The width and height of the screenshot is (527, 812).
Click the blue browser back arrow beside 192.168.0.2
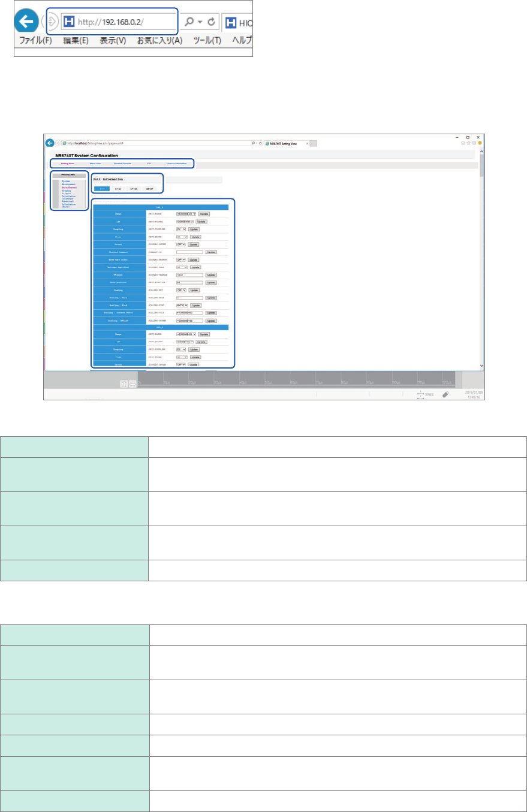pyautogui.click(x=26, y=20)
